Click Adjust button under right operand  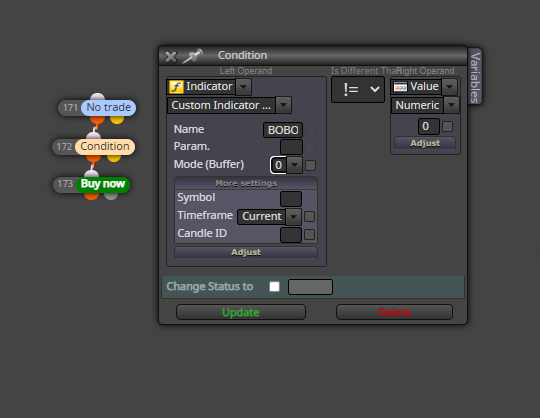pyautogui.click(x=425, y=143)
